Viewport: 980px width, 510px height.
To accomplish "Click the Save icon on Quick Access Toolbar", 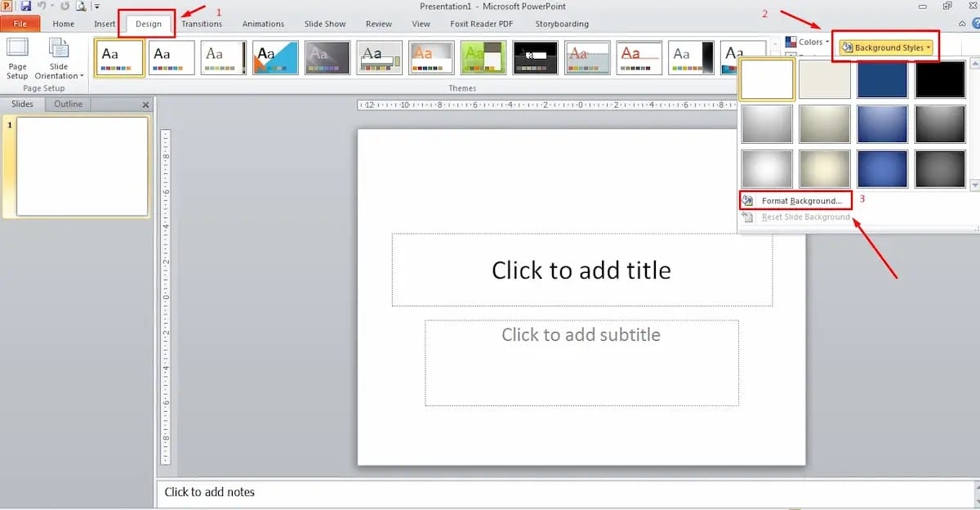I will [25, 6].
